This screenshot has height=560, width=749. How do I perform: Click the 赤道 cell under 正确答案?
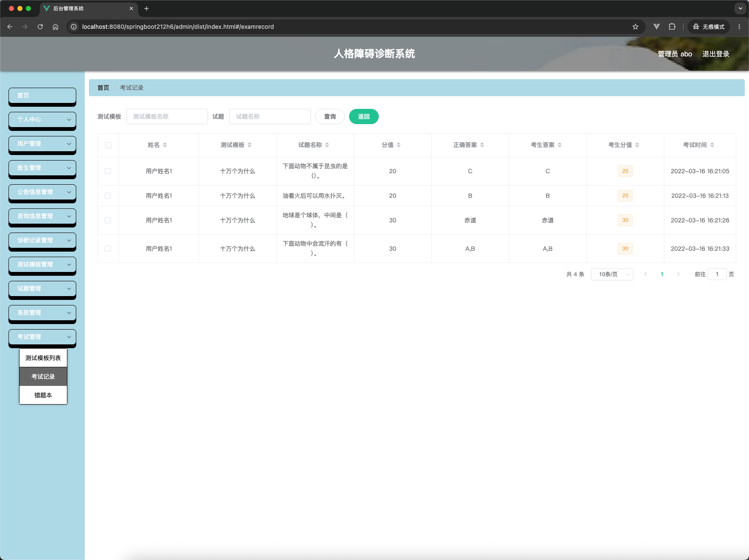[x=470, y=220]
